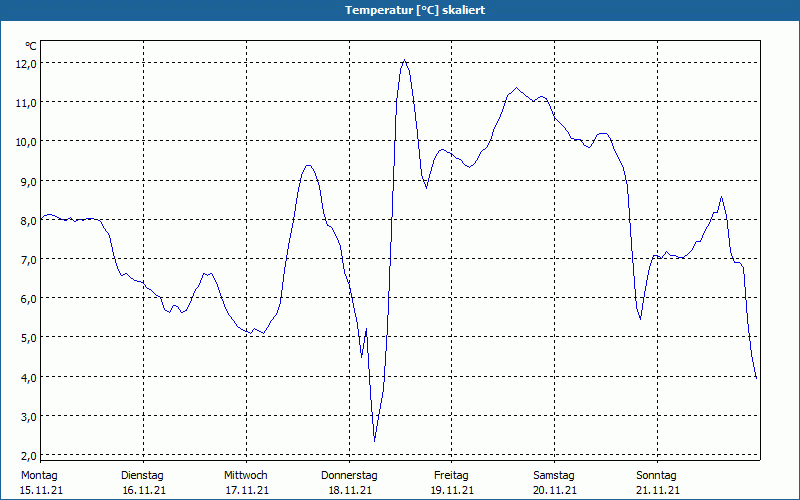Image resolution: width=800 pixels, height=500 pixels.
Task: Click the title 'Temperatur [°C] skaliert'
Action: point(415,10)
